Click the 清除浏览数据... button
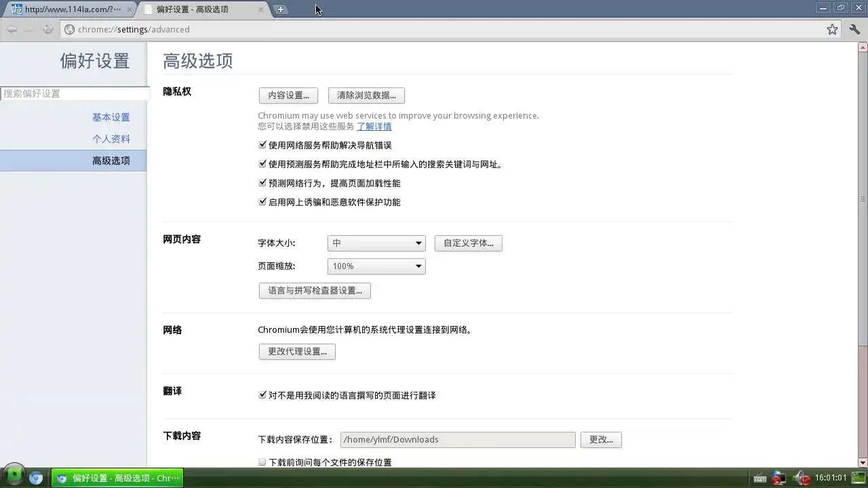The image size is (868, 488). [x=366, y=96]
